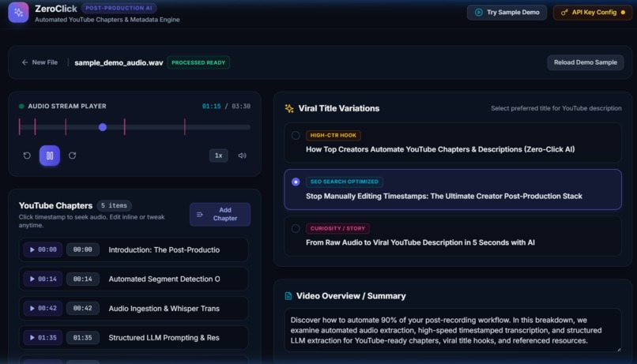Image resolution: width=637 pixels, height=364 pixels.
Task: Edit the Introduction chapter title
Action: coord(164,250)
